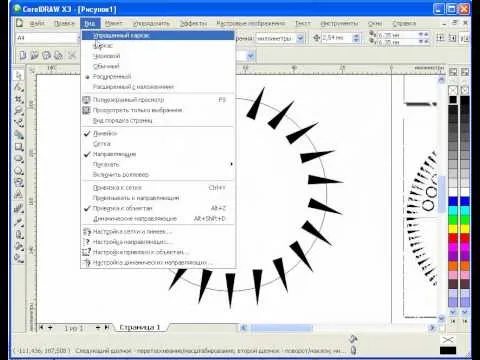Expand the Показать submenu
480x360 pixels.
pos(158,164)
